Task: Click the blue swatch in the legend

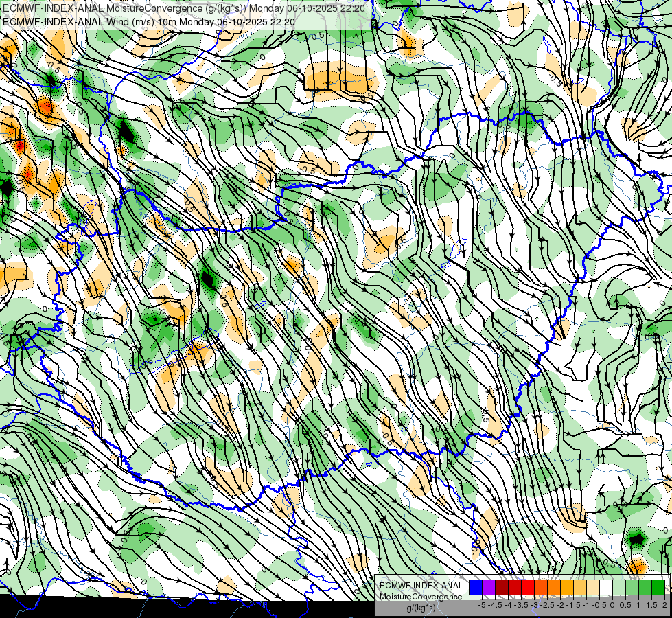Action: click(x=476, y=588)
